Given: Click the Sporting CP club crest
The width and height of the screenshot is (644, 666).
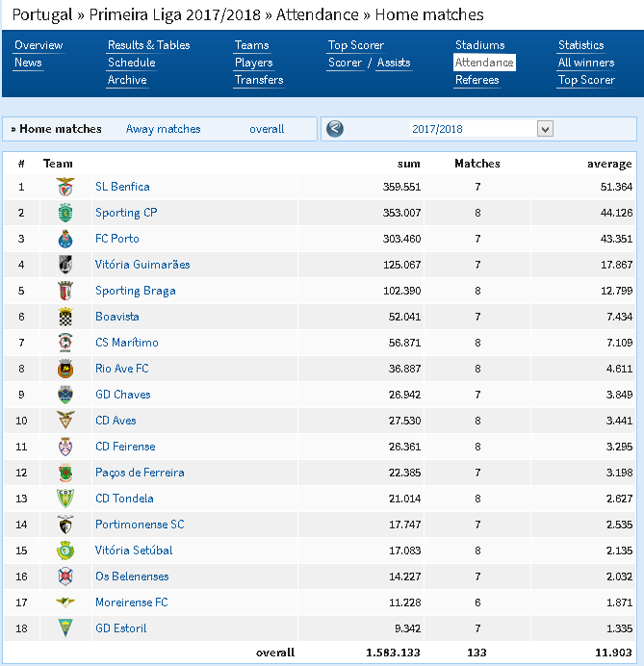Looking at the screenshot, I should pyautogui.click(x=65, y=213).
